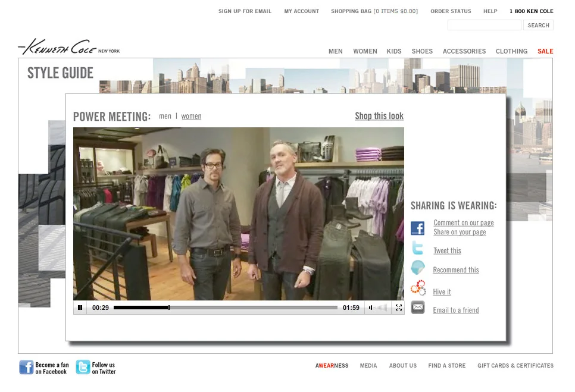Open Comment on our page link
The height and width of the screenshot is (392, 575).
click(x=464, y=222)
